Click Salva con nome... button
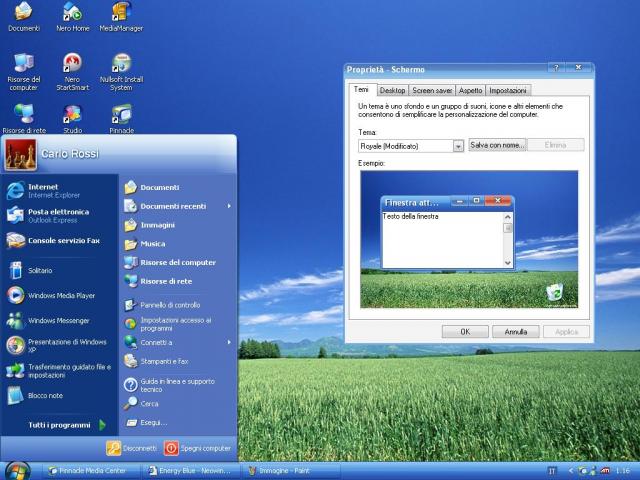Image resolution: width=640 pixels, height=480 pixels. point(497,145)
